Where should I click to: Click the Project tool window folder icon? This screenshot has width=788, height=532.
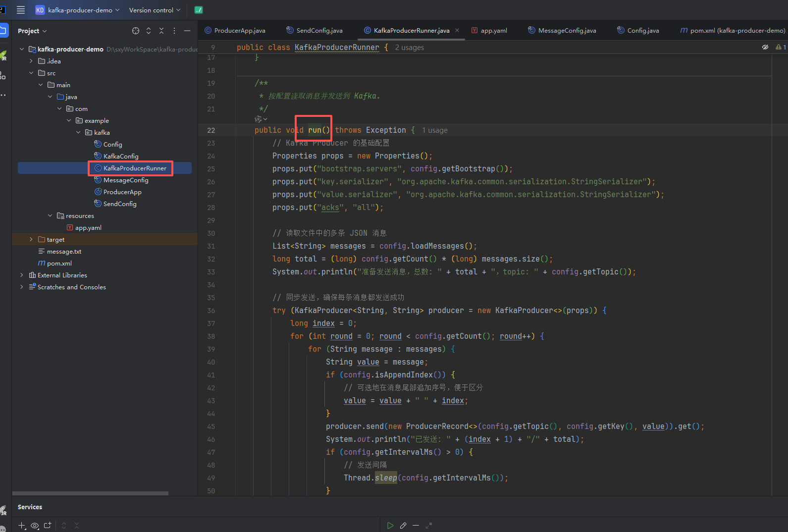3,30
